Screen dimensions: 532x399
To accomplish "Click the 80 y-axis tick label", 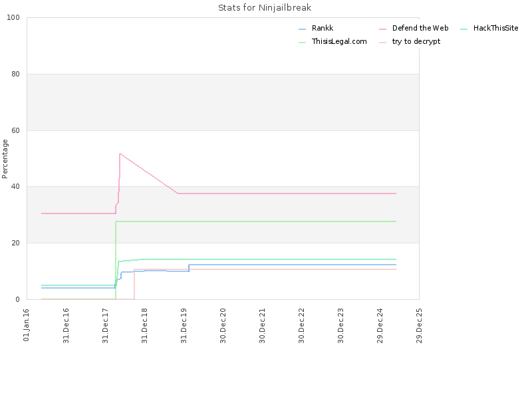I will tap(15, 74).
